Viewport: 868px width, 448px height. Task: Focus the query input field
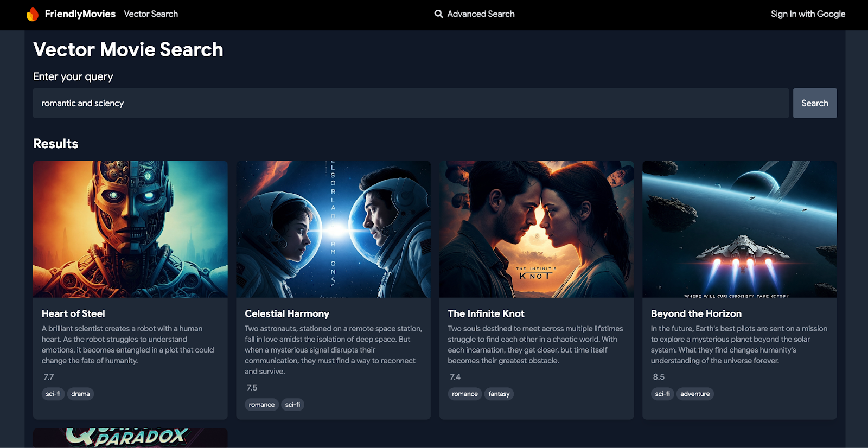[410, 103]
